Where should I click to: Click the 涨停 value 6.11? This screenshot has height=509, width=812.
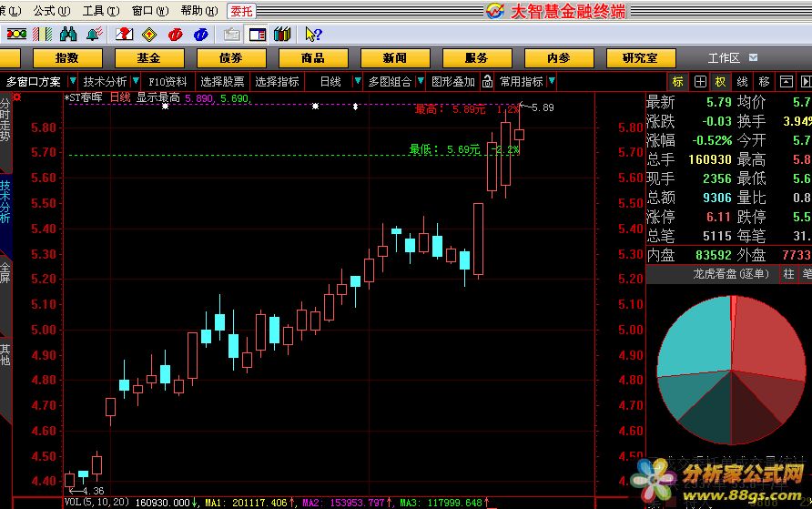coord(719,217)
